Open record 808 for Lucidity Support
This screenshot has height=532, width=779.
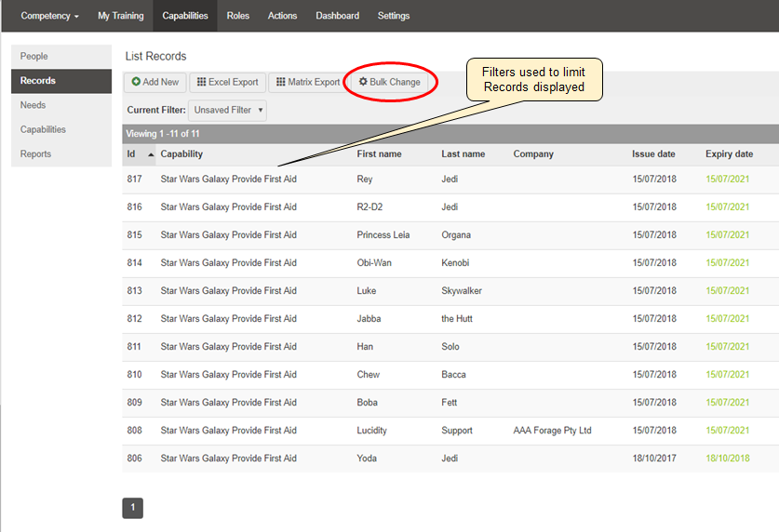(135, 431)
